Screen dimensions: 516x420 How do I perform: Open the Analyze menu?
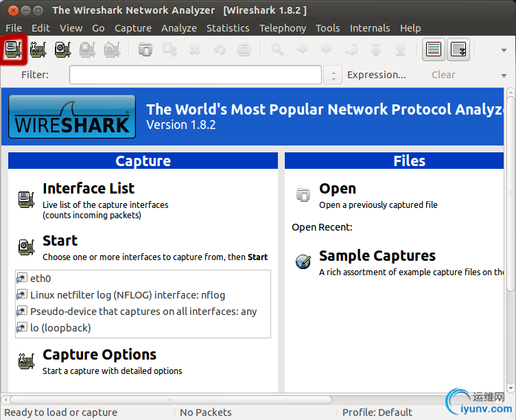(179, 28)
